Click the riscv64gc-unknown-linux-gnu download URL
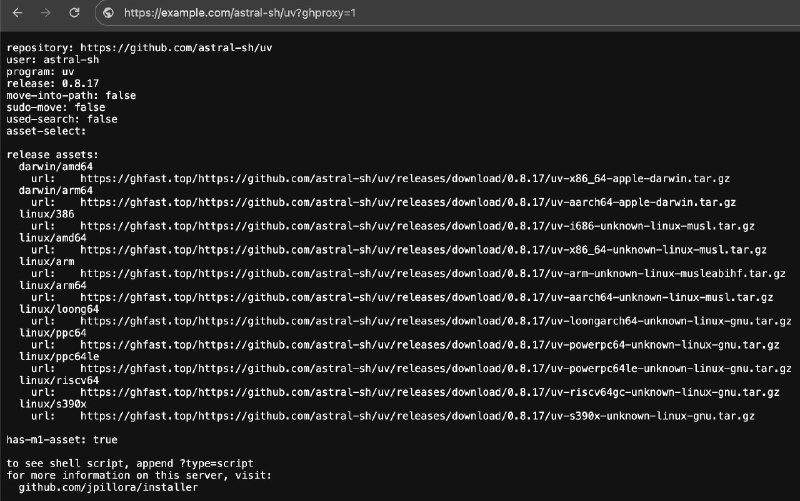This screenshot has height=501, width=800. 430,392
